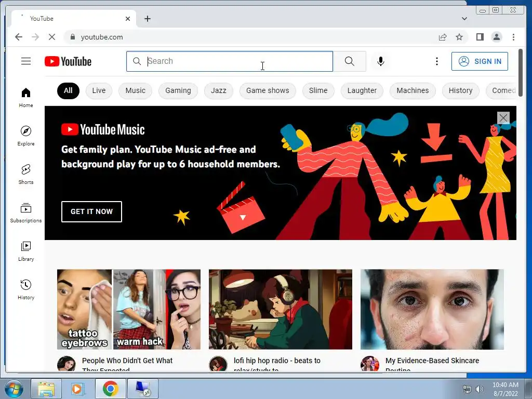This screenshot has width=532, height=399.
Task: View the site lock information
Action: point(73,37)
